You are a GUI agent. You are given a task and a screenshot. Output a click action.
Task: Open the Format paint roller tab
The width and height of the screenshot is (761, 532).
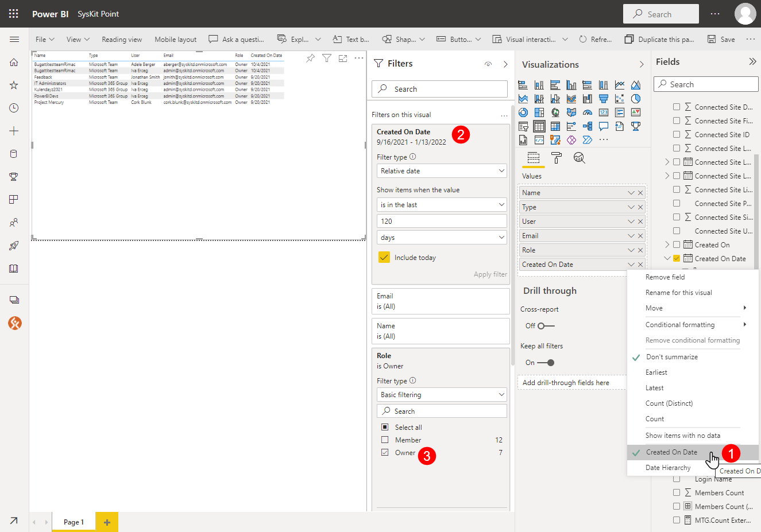coord(557,158)
